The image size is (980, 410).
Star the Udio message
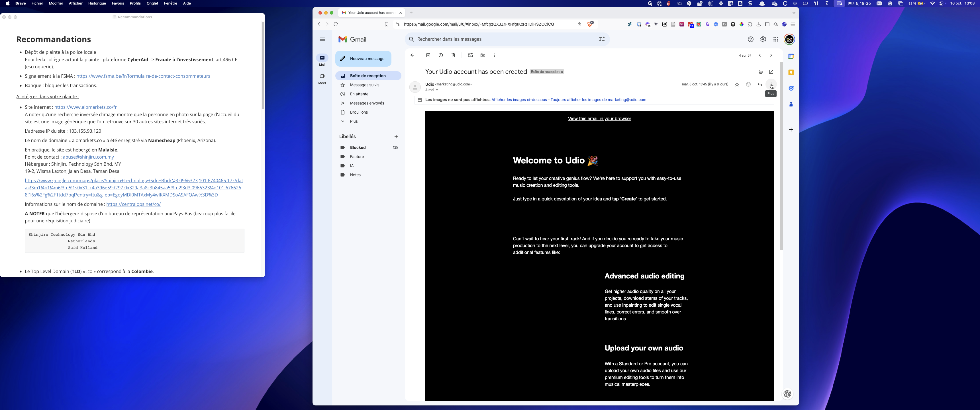coord(737,85)
